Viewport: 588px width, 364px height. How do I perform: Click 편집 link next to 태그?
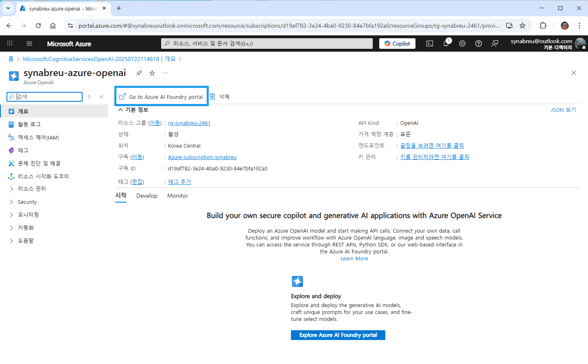(x=137, y=182)
